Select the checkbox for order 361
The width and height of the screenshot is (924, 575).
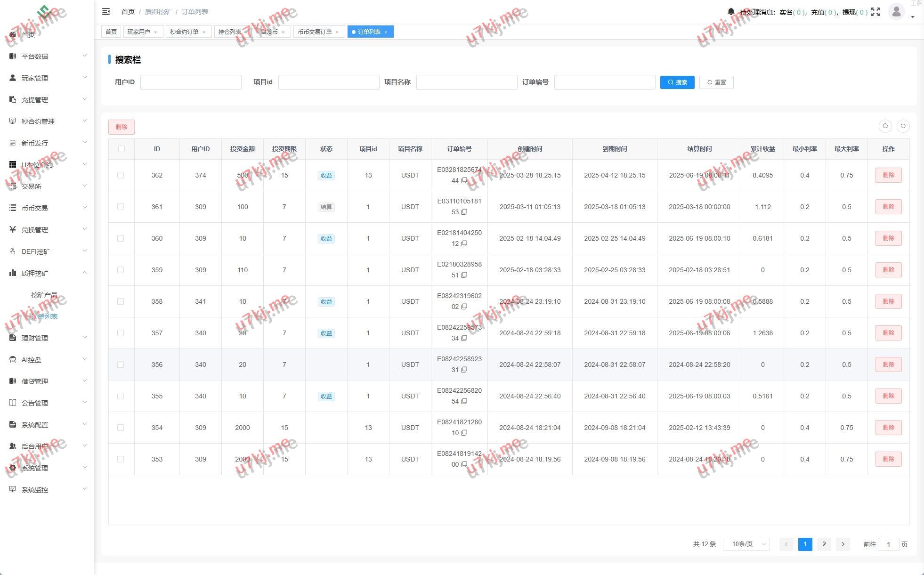pyautogui.click(x=121, y=207)
